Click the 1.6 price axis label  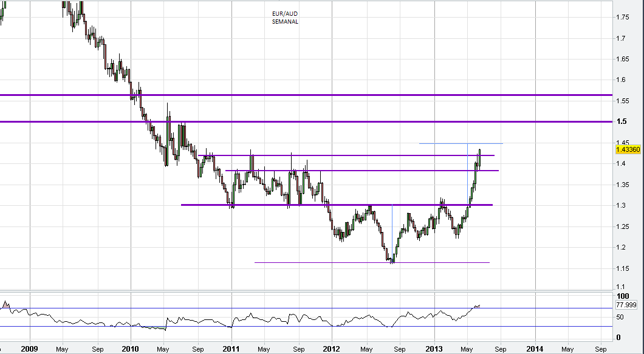tap(621, 80)
